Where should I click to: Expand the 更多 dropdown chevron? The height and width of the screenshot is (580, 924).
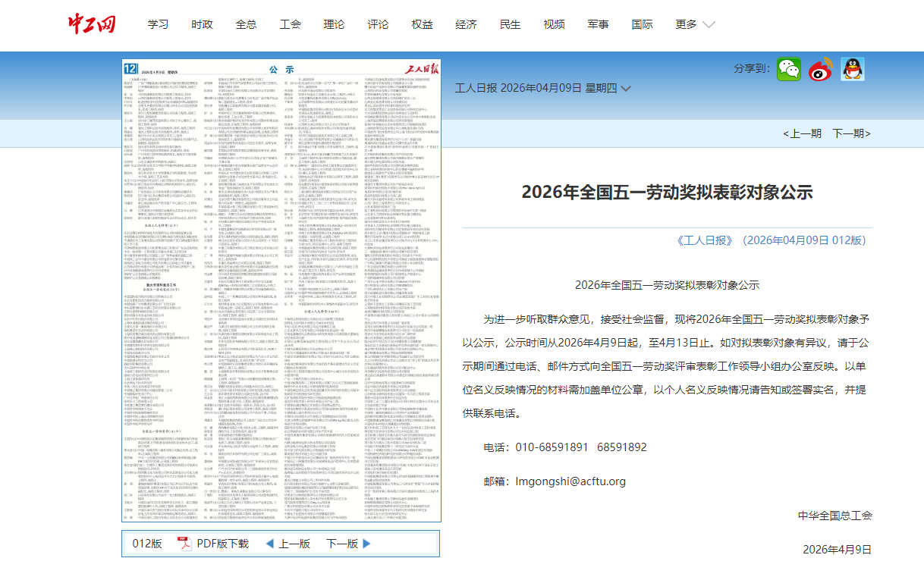click(709, 24)
